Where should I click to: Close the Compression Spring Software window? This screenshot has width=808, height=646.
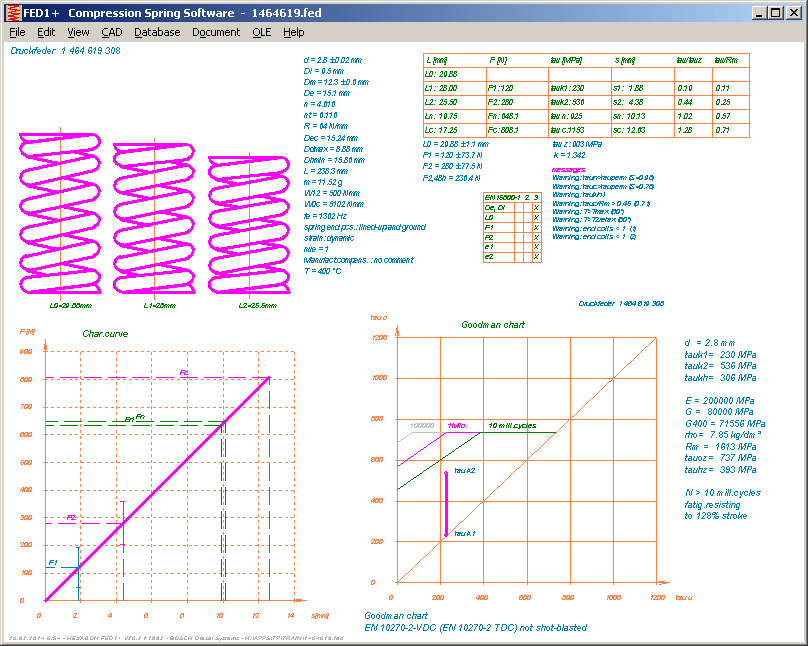click(793, 12)
